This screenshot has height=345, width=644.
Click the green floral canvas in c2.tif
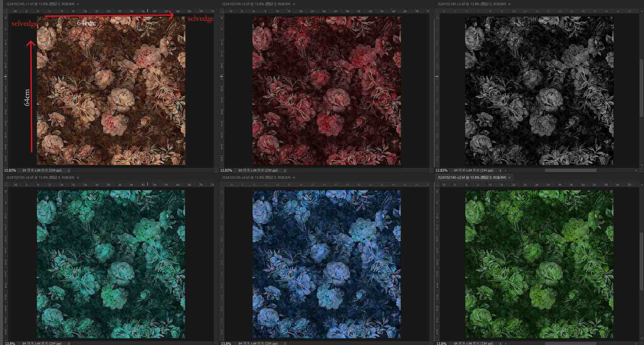coord(539,264)
